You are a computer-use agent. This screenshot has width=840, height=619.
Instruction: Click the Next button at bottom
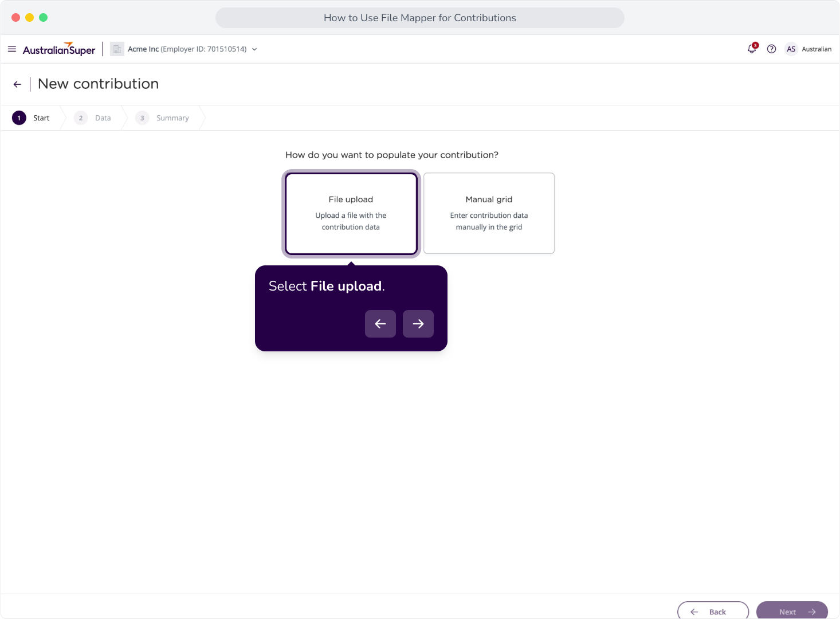tap(792, 611)
